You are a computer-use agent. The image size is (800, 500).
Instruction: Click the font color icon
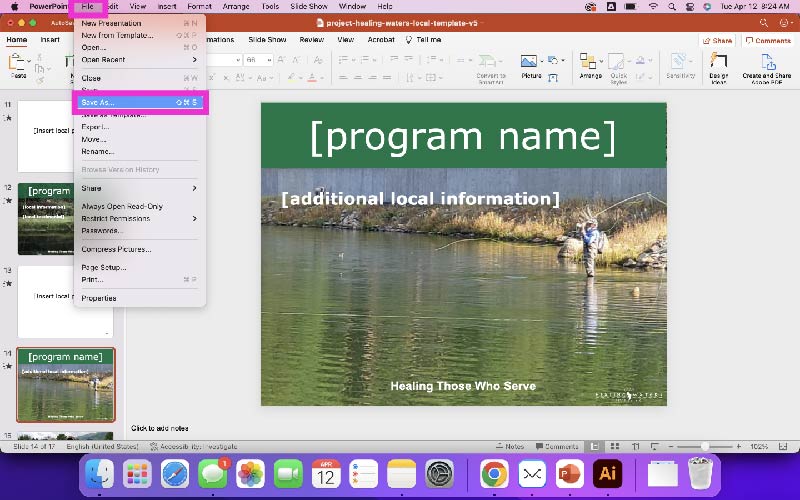(312, 78)
